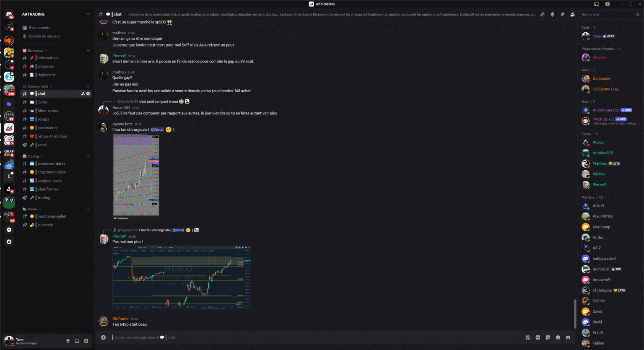Mute your microphone
Image resolution: width=644 pixels, height=350 pixels.
click(68, 341)
